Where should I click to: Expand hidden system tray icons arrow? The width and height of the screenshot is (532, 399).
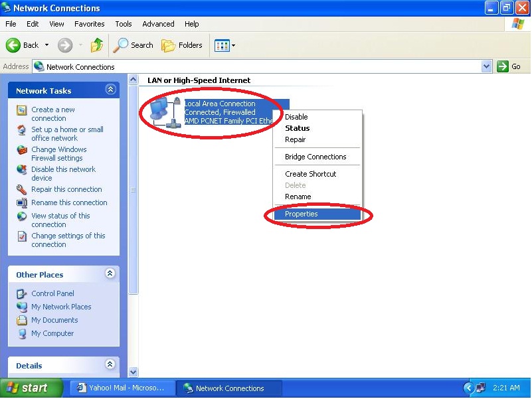tap(468, 388)
